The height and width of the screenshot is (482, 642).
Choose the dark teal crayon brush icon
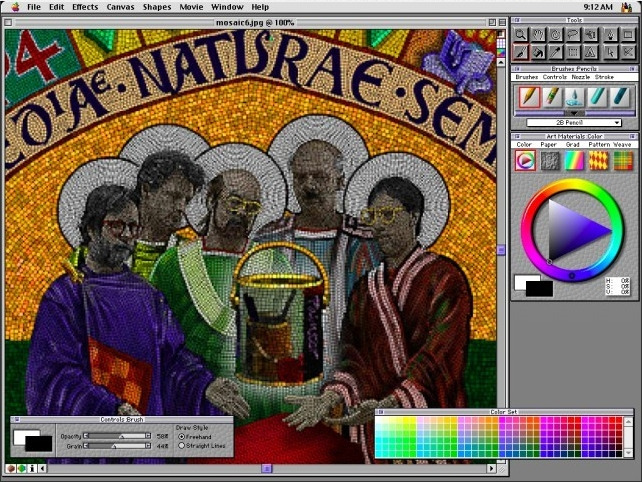[x=619, y=97]
